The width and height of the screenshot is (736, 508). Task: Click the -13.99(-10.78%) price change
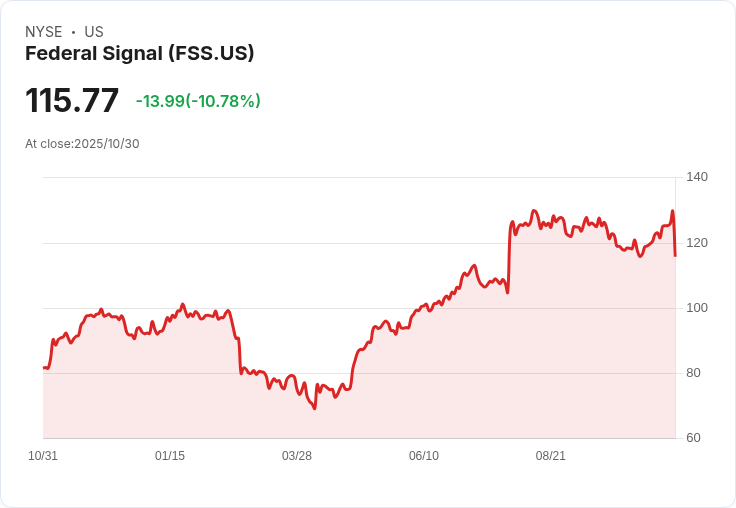198,101
